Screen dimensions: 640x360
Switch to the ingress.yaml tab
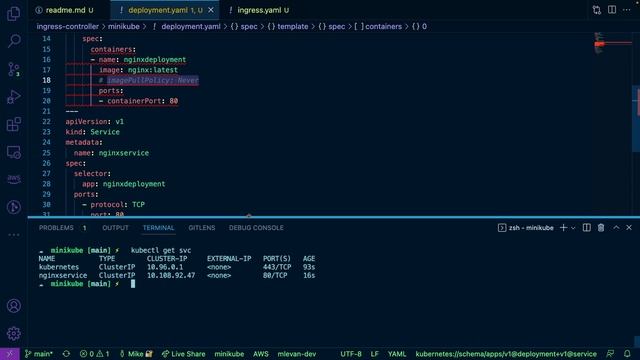(260, 10)
